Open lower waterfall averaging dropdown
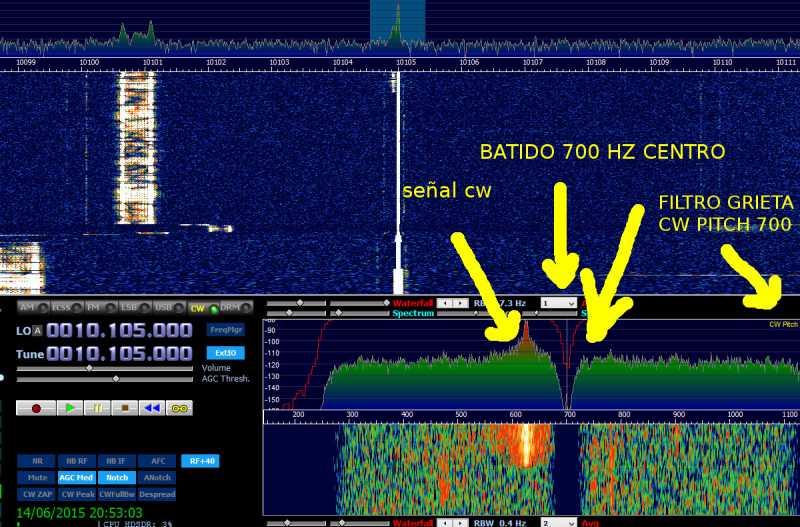The width and height of the screenshot is (800, 527). (558, 522)
